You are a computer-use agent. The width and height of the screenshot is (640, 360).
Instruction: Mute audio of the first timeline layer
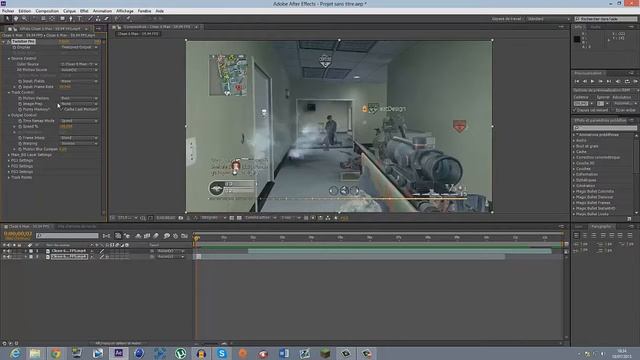coord(9,251)
